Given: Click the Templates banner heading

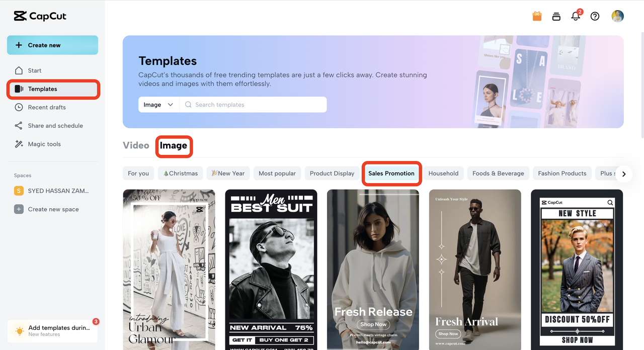Looking at the screenshot, I should click(x=168, y=61).
